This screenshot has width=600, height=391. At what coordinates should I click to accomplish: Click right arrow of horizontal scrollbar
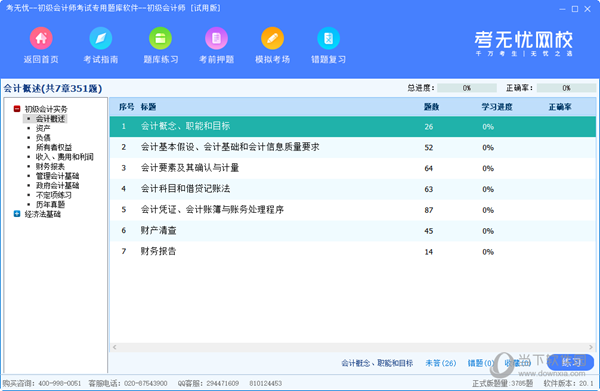591,347
